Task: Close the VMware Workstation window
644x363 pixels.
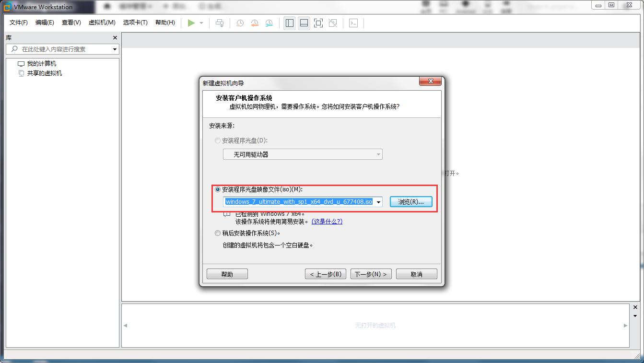Action: click(x=630, y=5)
